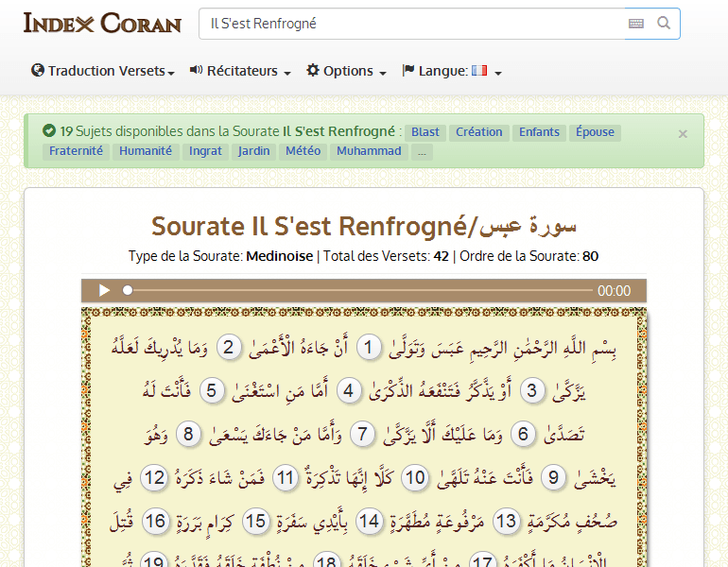Open the virtual keyboard icon in search
Screen dimensions: 728x567
pos(635,24)
